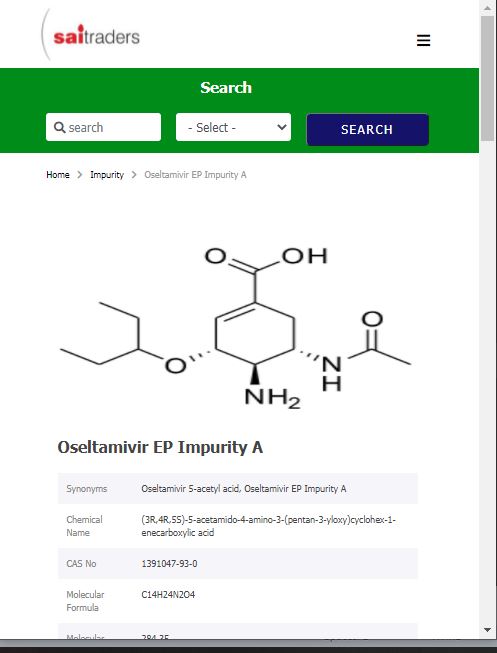This screenshot has width=497, height=653.
Task: Click the Synonyms row label
Action: point(87,489)
